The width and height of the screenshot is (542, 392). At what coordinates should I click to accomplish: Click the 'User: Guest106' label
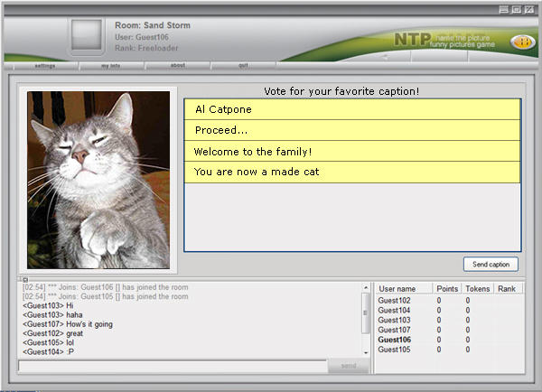[142, 37]
